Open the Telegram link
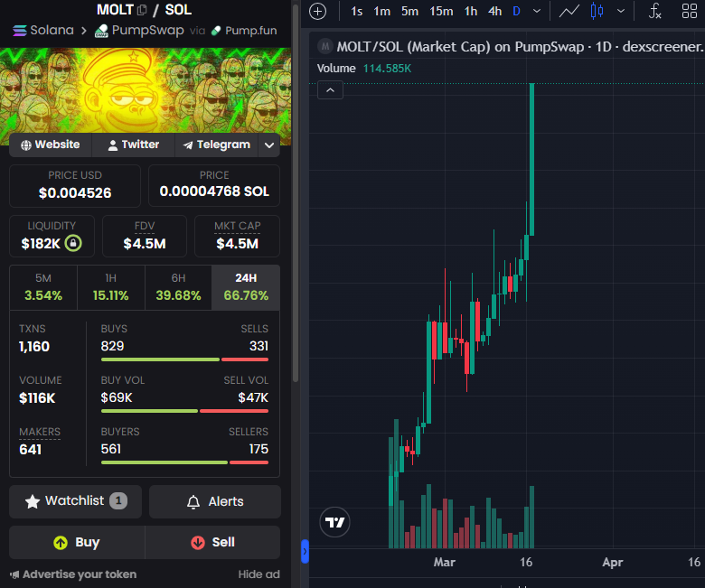Screen dimensions: 705x588 pos(216,145)
